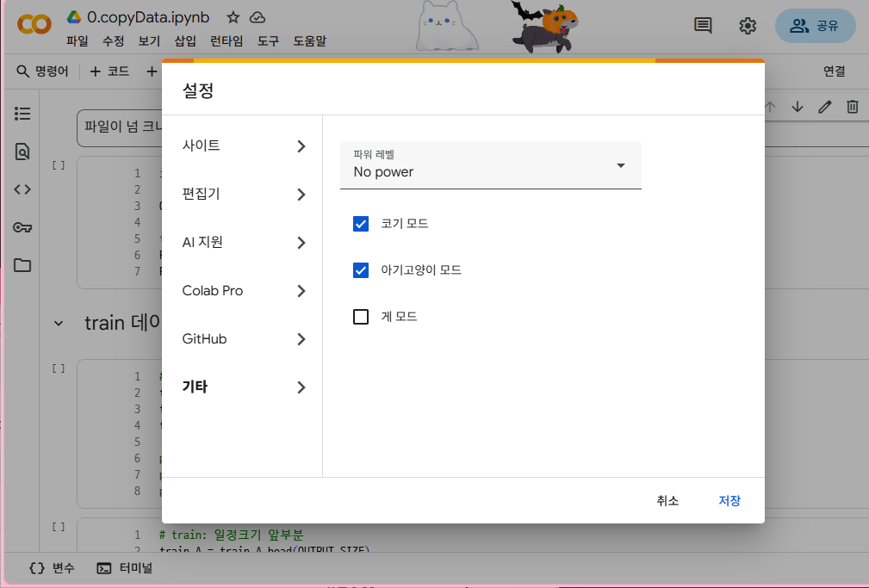Screen dimensions: 869x588
Task: Enable the 게 모드 checkbox
Action: tap(361, 317)
